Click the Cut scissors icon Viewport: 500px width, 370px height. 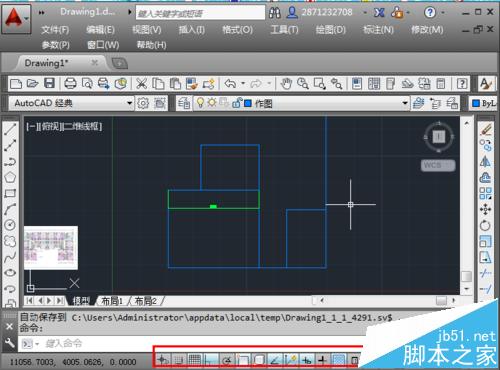tap(141, 83)
